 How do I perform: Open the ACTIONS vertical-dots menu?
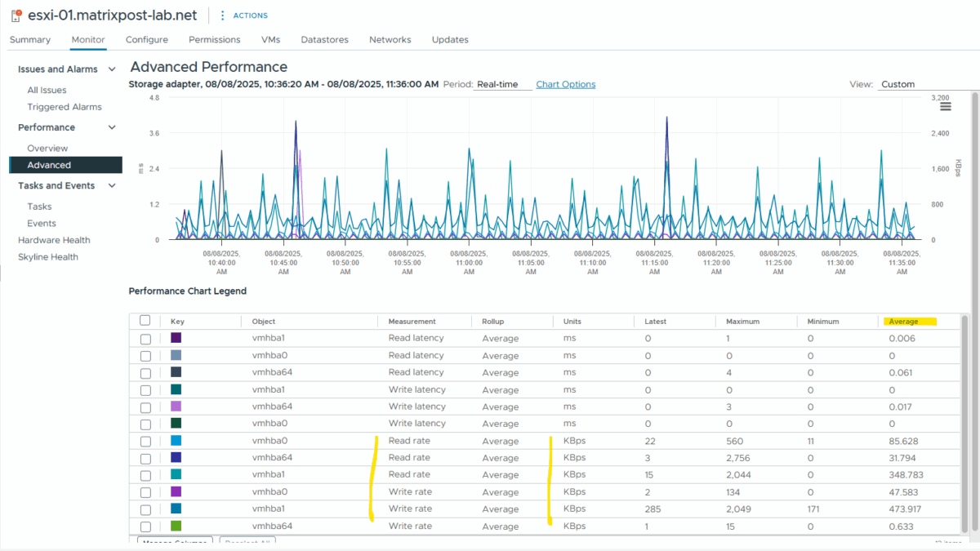[x=223, y=15]
